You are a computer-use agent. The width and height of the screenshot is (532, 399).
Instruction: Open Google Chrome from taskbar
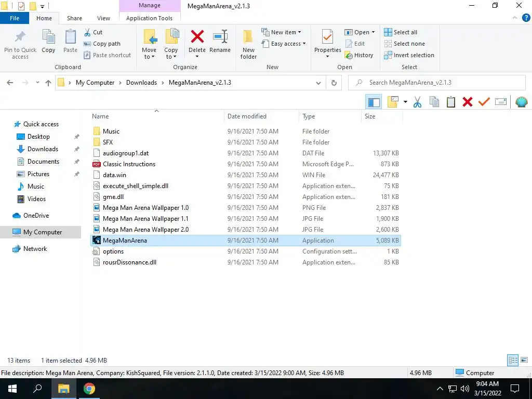(x=89, y=389)
